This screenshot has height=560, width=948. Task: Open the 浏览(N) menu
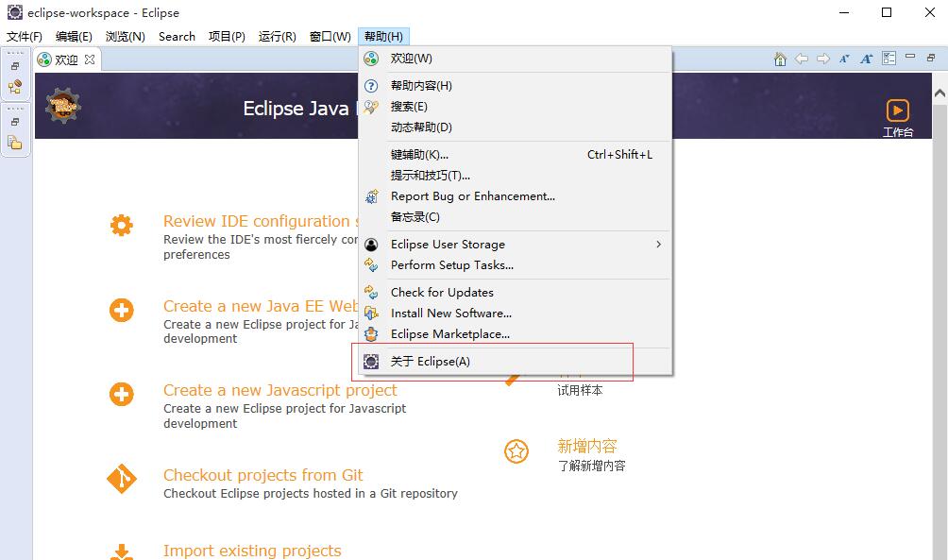(x=126, y=36)
